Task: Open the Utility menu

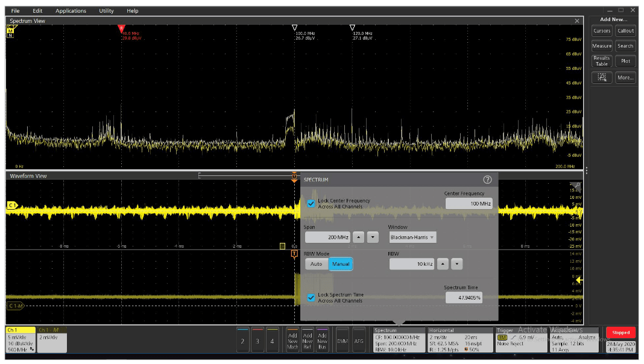Action: pos(106,10)
